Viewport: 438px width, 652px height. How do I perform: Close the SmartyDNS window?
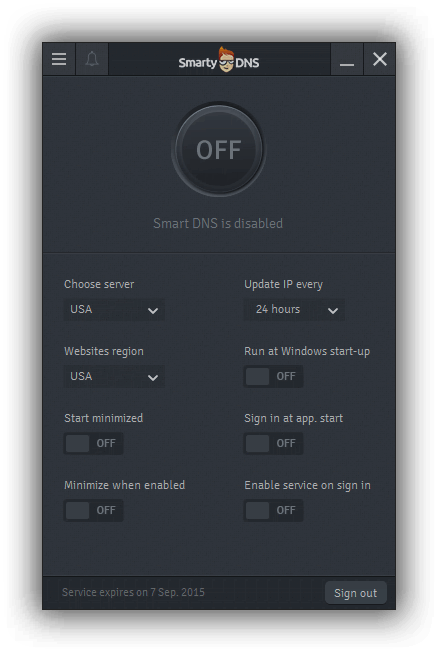coord(380,59)
